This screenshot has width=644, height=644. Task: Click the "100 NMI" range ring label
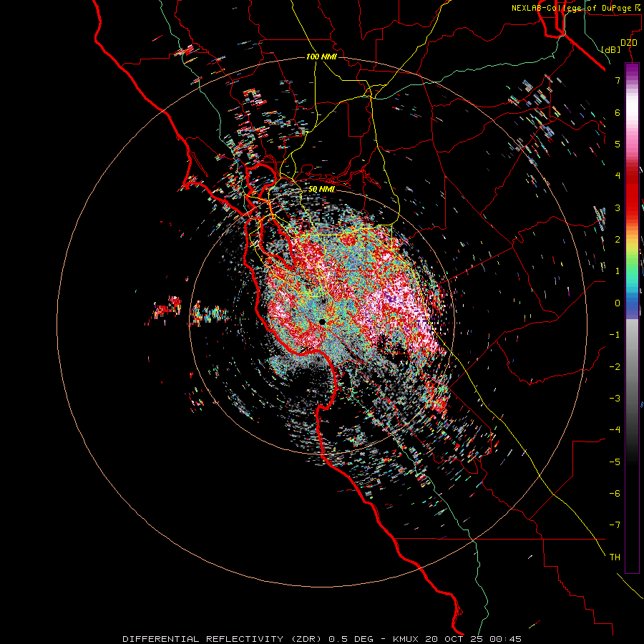point(321,57)
